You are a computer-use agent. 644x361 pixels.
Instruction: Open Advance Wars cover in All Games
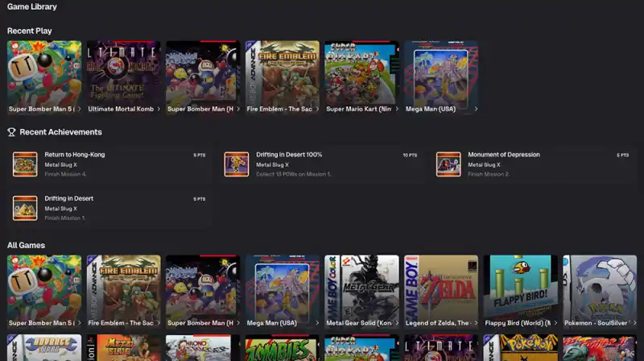click(x=44, y=348)
